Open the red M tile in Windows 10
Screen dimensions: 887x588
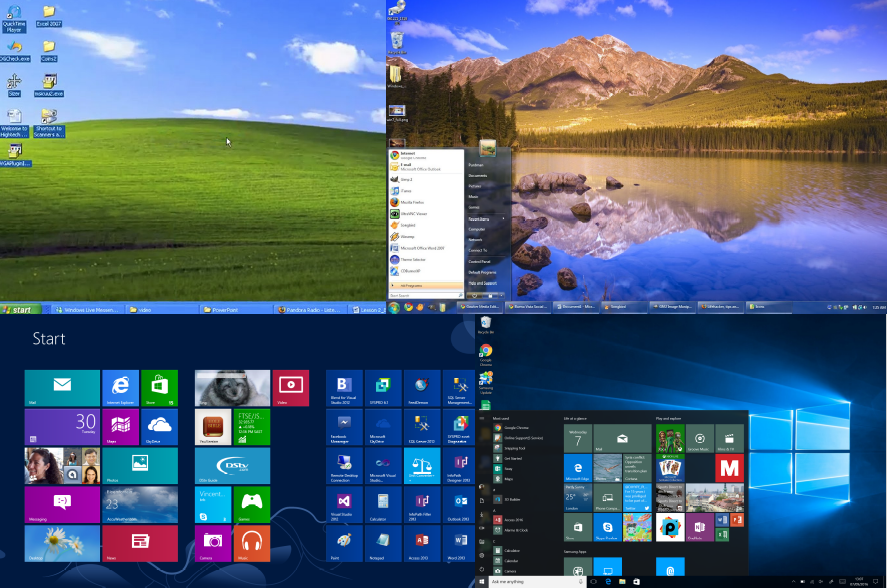click(x=729, y=468)
